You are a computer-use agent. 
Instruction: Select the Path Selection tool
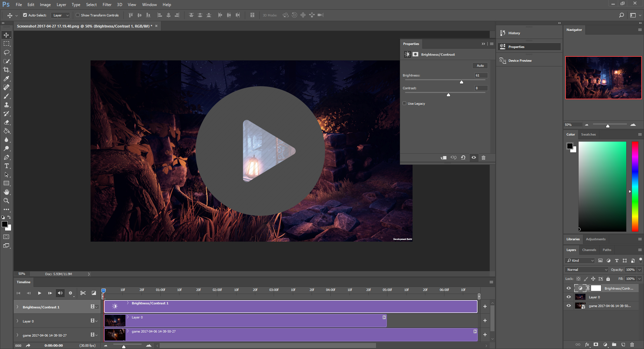pos(6,174)
